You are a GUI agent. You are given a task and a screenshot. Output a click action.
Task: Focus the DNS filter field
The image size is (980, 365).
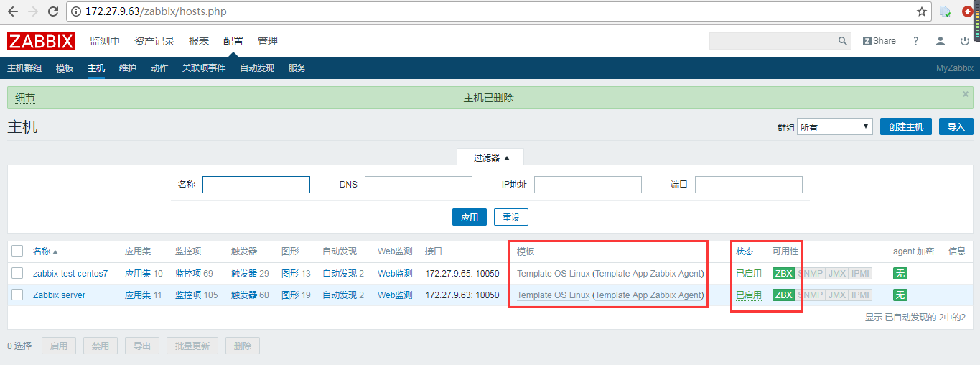tap(419, 185)
